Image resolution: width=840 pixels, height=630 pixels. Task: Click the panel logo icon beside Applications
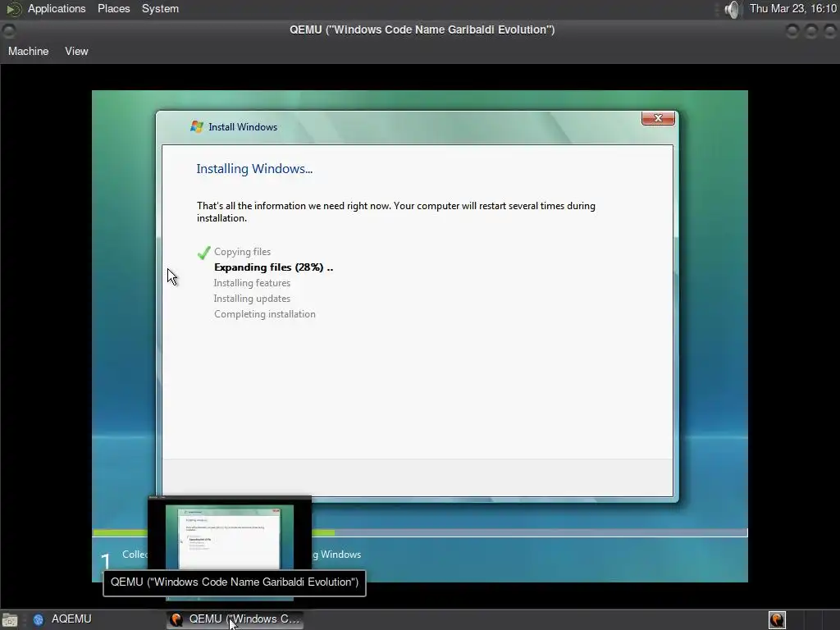point(13,9)
